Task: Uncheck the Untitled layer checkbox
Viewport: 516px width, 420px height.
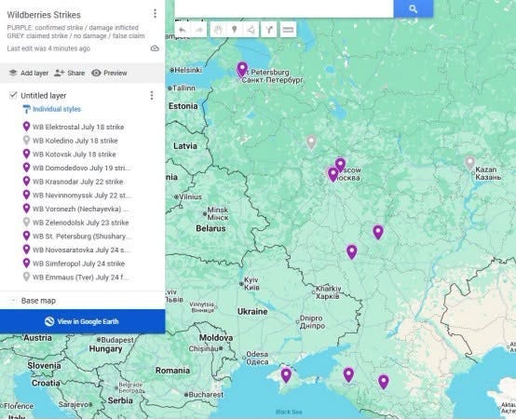Action: click(13, 95)
